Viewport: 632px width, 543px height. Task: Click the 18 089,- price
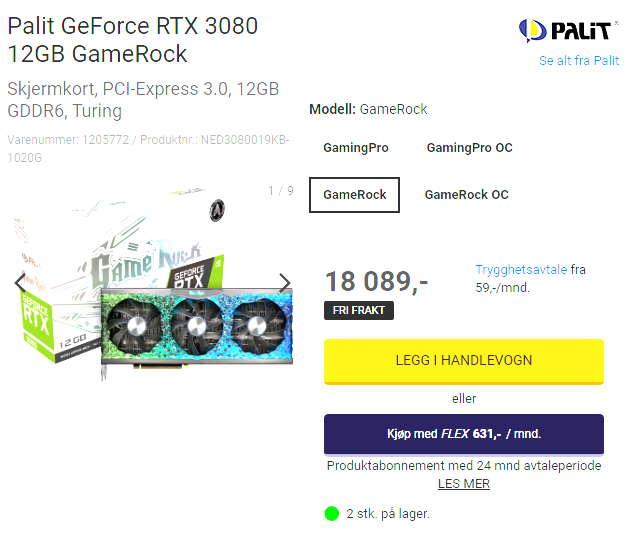376,281
